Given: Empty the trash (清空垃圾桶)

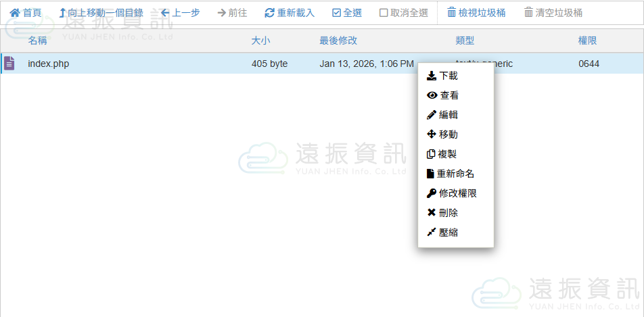Looking at the screenshot, I should pyautogui.click(x=553, y=13).
